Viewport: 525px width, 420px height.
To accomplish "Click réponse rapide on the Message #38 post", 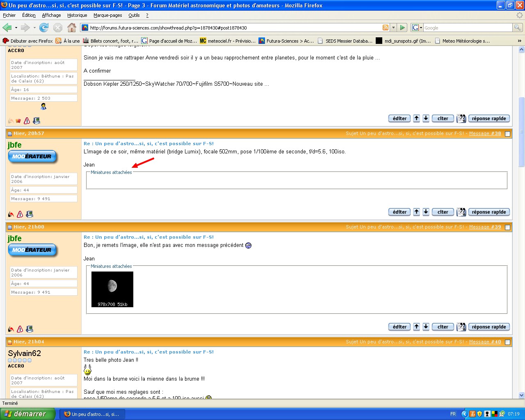I will coord(489,212).
